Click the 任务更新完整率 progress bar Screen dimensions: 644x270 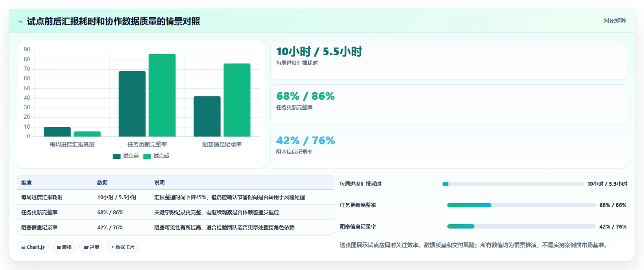[x=522, y=205]
